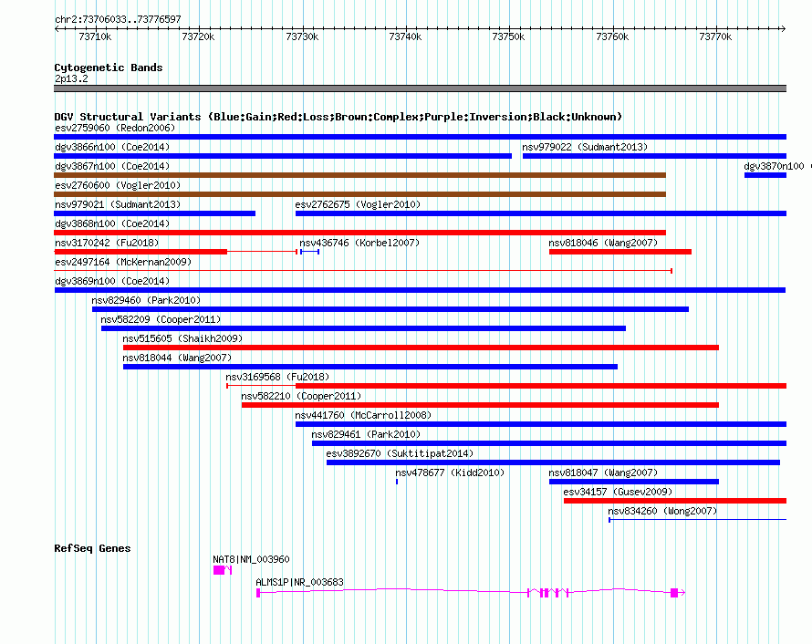This screenshot has height=644, width=812.
Task: Open esv2760600 (Vogler2010) variant label
Action: point(118,185)
